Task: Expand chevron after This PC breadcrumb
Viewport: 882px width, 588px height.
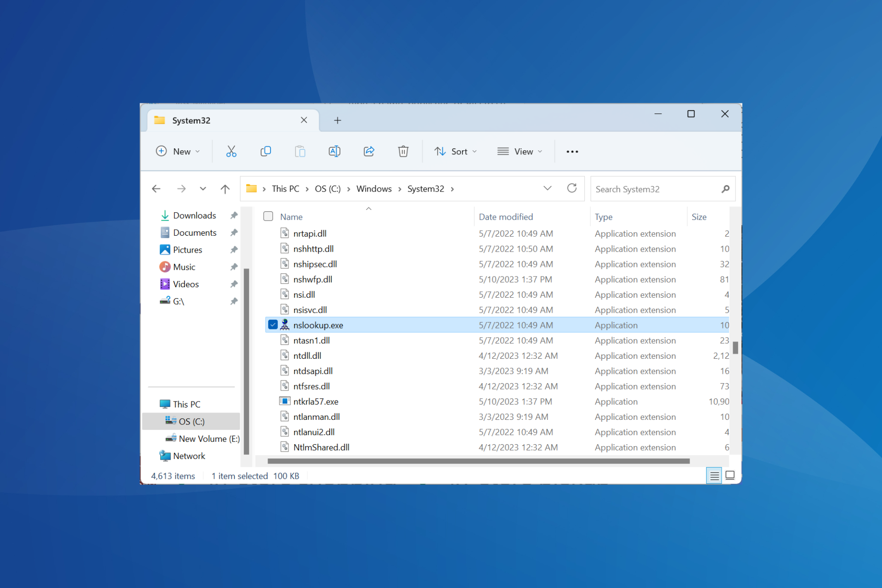Action: [307, 189]
